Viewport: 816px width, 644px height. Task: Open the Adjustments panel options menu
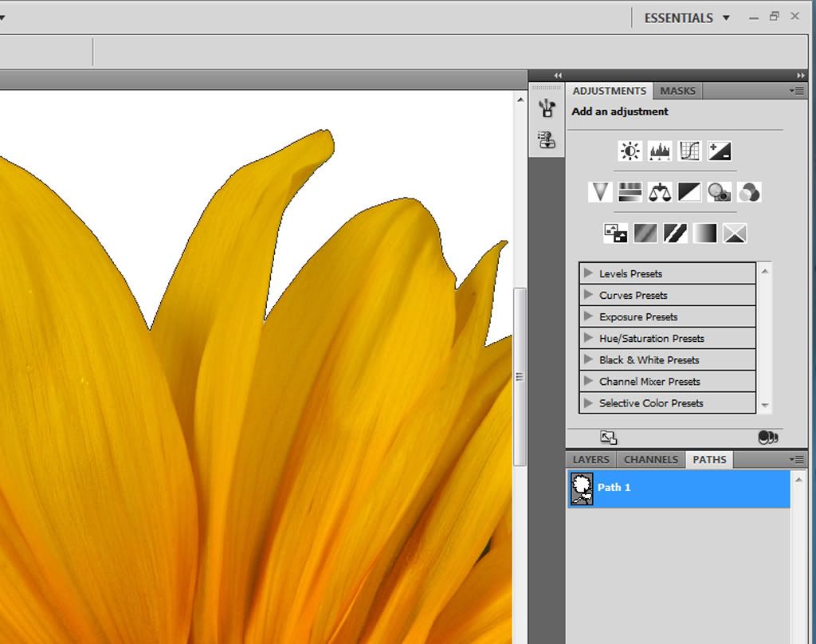(x=796, y=91)
